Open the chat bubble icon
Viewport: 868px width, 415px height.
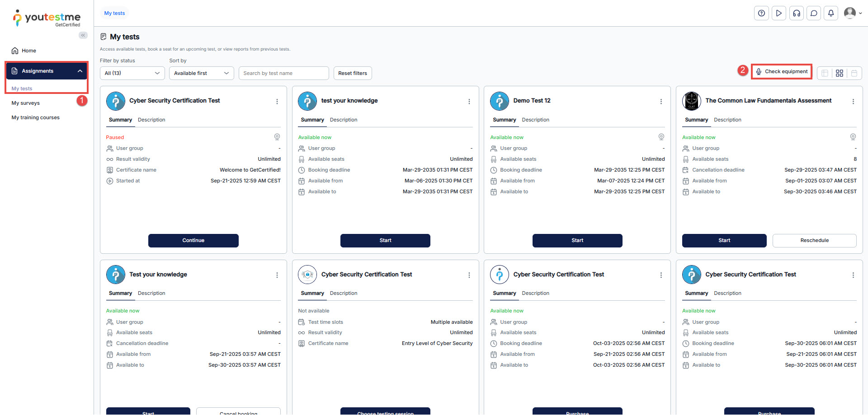point(814,13)
